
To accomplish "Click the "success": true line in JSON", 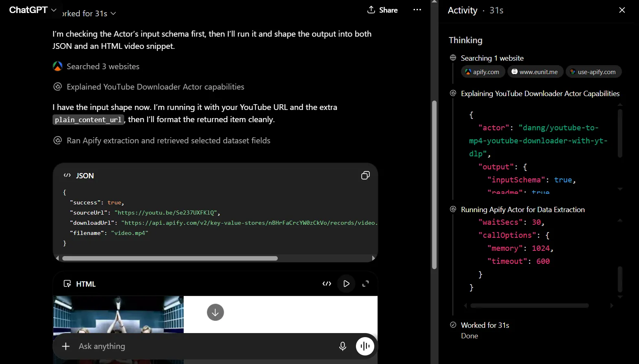I will [x=97, y=202].
